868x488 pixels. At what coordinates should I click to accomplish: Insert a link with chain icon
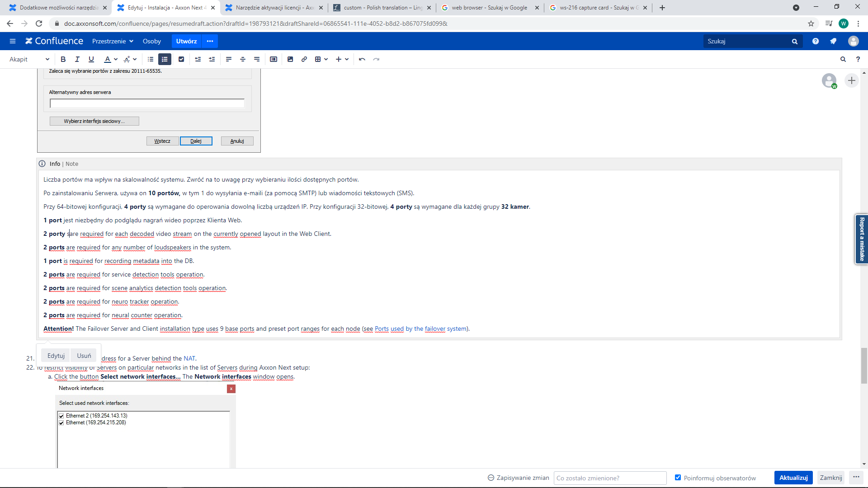coord(304,59)
